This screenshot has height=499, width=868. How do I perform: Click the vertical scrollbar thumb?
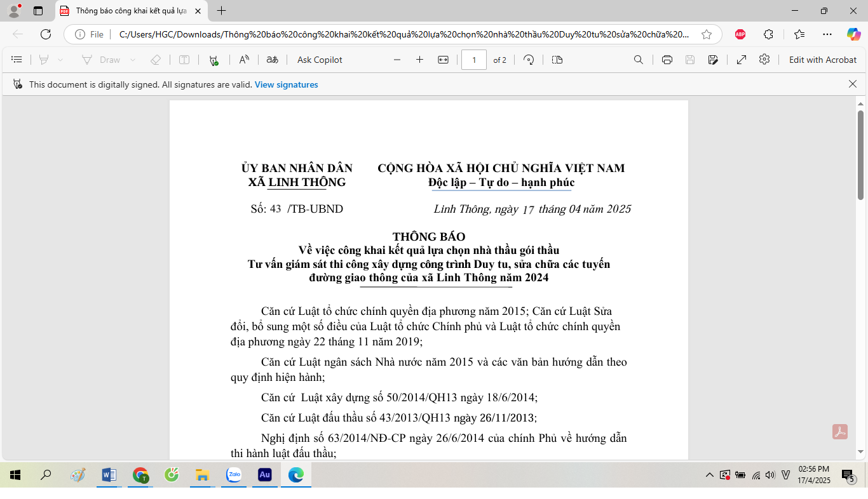(861, 155)
